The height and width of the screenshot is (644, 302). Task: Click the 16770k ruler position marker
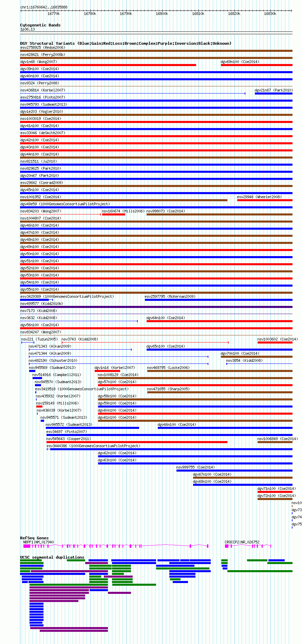[x=54, y=14]
